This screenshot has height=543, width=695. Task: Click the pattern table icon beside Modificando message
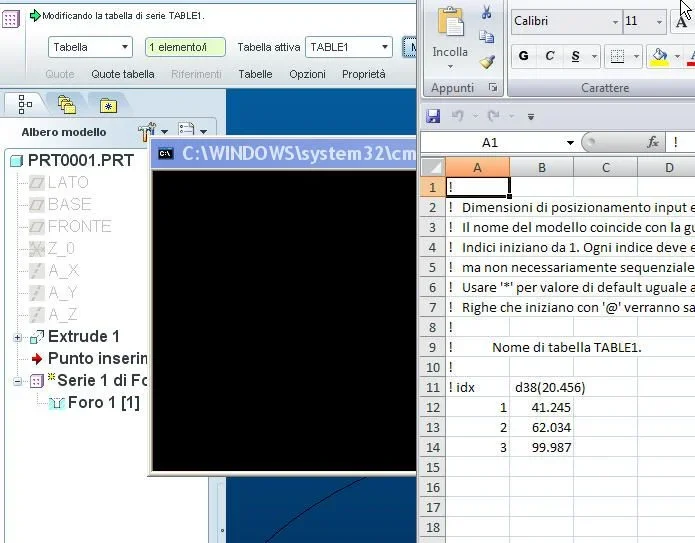[x=11, y=19]
